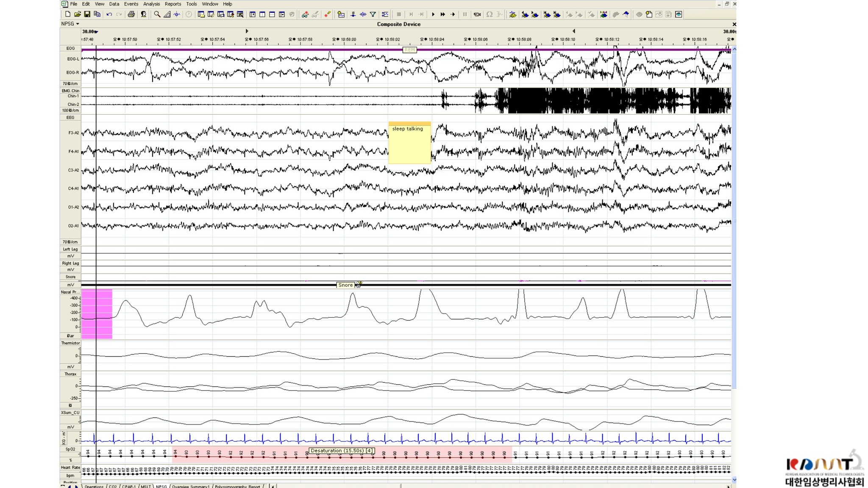
Task: Close the Composite Device panel
Action: pyautogui.click(x=734, y=24)
